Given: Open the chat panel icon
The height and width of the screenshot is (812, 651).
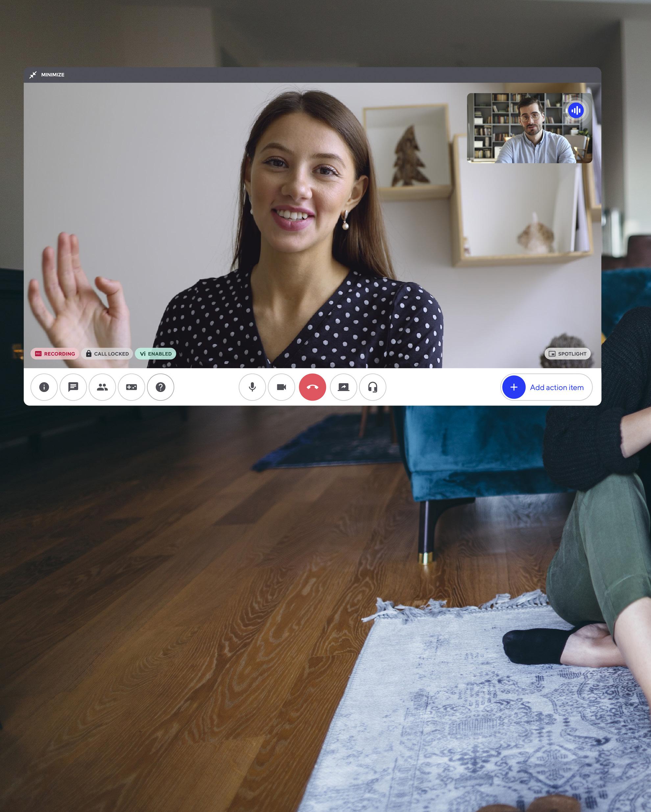Looking at the screenshot, I should tap(73, 387).
